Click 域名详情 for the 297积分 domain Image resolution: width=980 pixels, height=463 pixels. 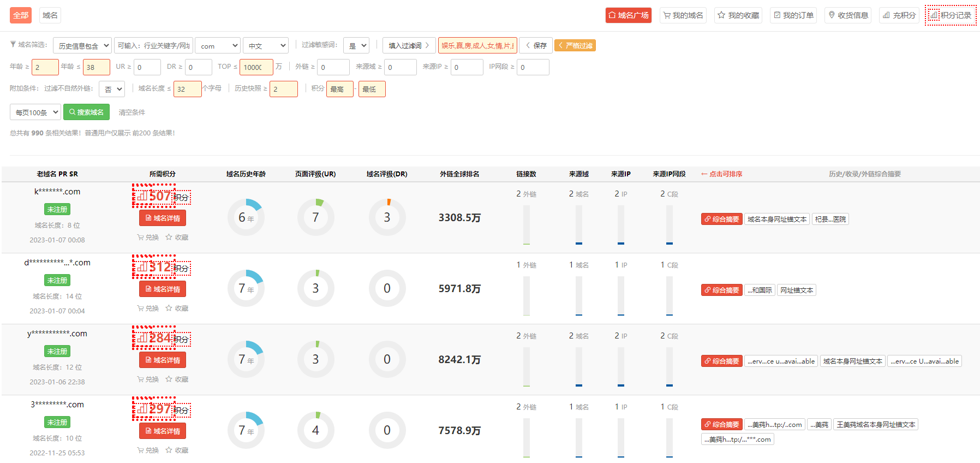163,431
